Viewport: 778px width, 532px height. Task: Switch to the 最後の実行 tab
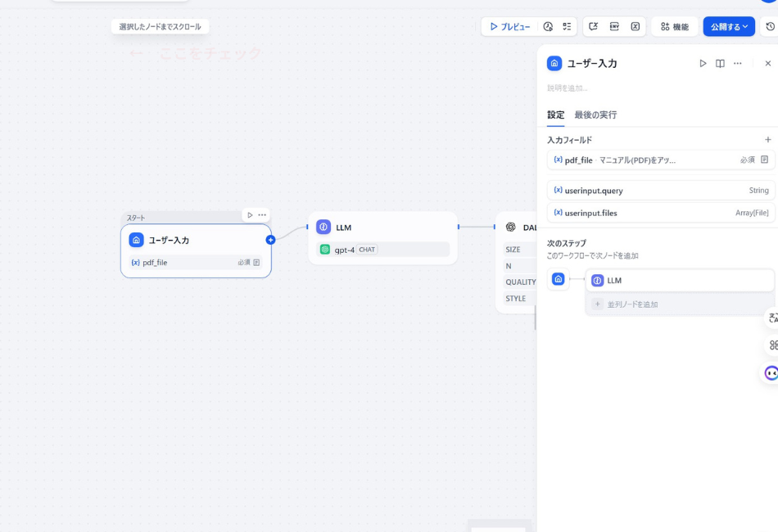(x=594, y=115)
